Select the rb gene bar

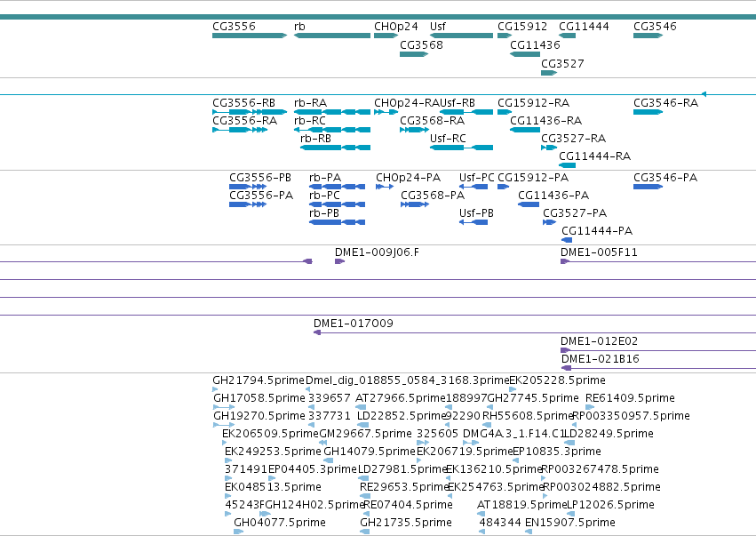click(332, 36)
